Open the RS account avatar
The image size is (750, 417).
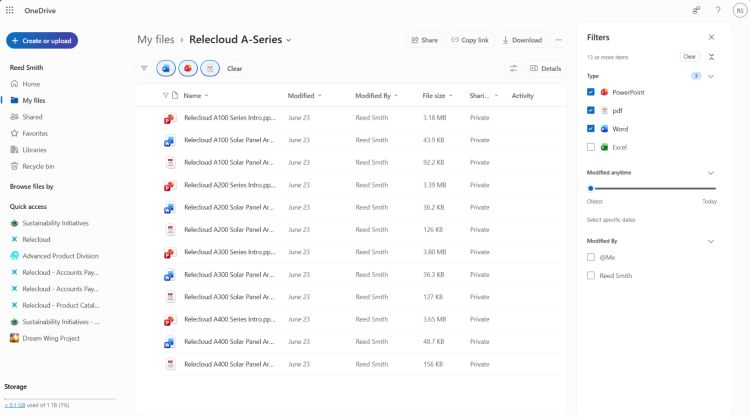point(740,11)
